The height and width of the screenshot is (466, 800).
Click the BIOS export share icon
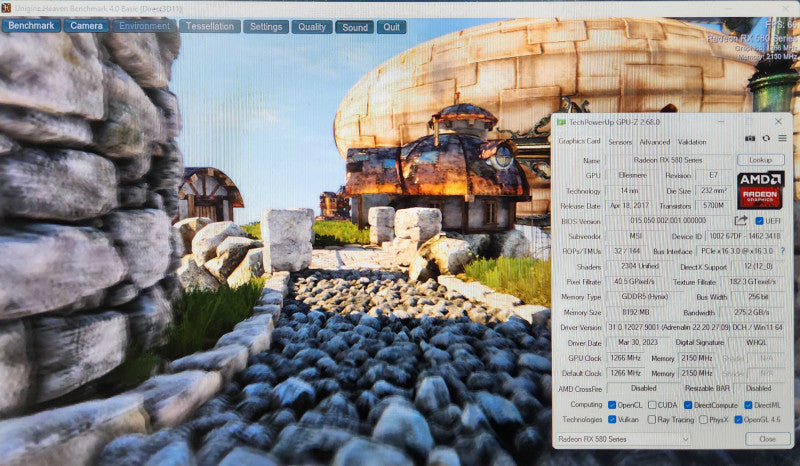click(741, 220)
